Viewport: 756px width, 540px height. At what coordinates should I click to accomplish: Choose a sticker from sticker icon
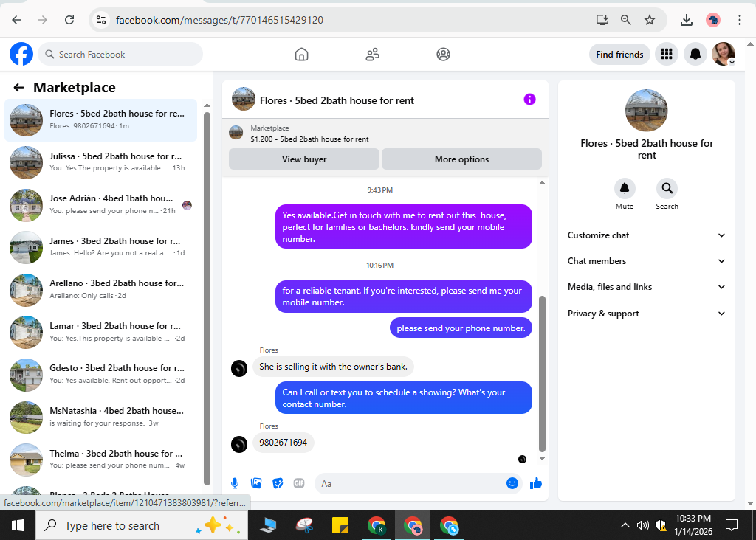[x=278, y=483]
